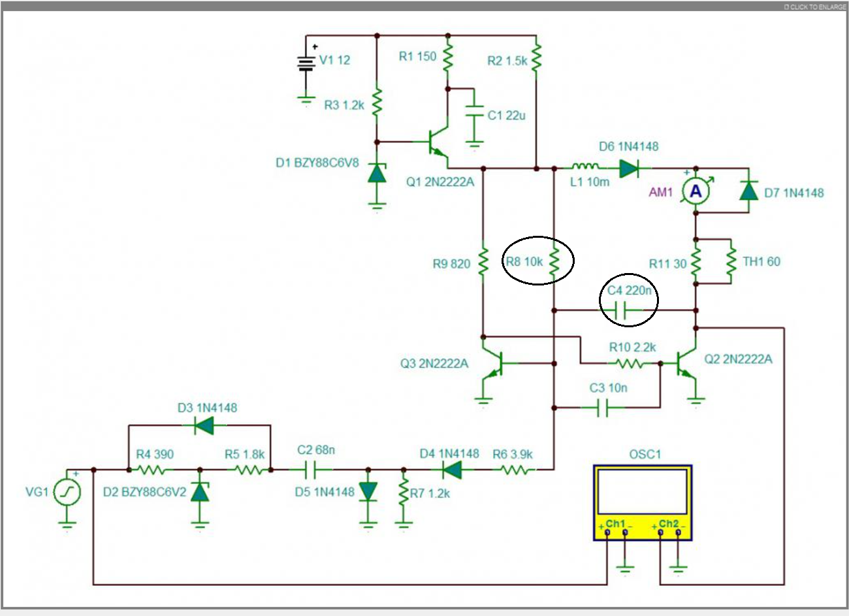
Task: Select the R7 1.2k resistor symbol
Action: point(404,491)
